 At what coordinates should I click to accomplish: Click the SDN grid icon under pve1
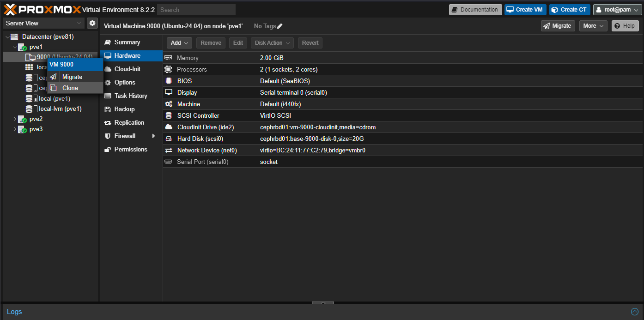pos(29,67)
